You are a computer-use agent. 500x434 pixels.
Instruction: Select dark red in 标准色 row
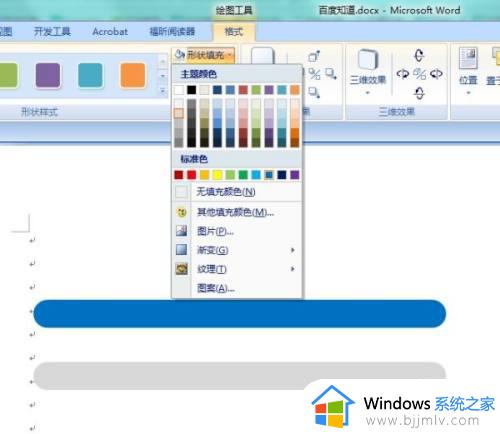pyautogui.click(x=179, y=175)
